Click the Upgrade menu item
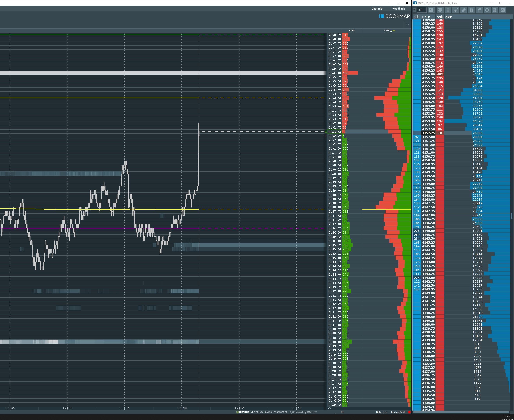Screen dimensions: 514x420 coord(377,9)
